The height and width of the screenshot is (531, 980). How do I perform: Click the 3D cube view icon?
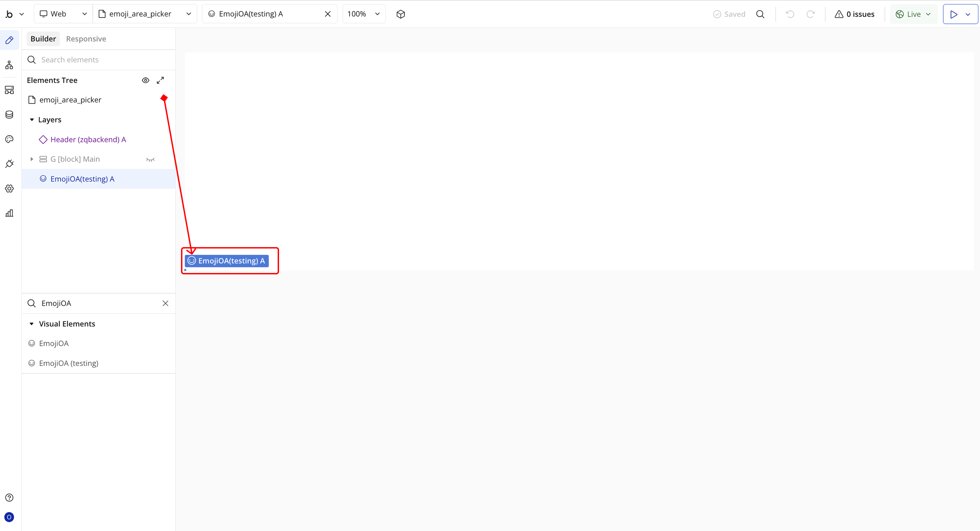pyautogui.click(x=401, y=14)
